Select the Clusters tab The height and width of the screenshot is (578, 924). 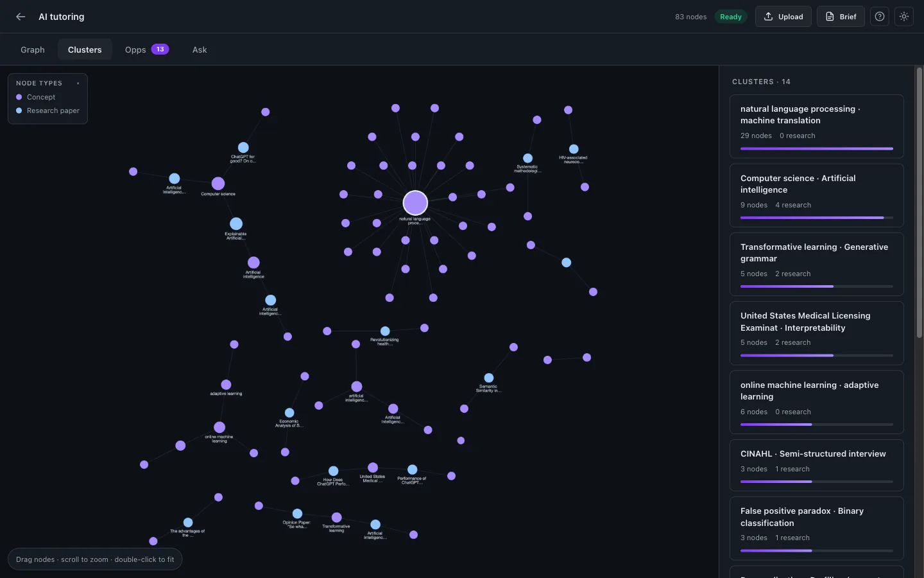85,49
